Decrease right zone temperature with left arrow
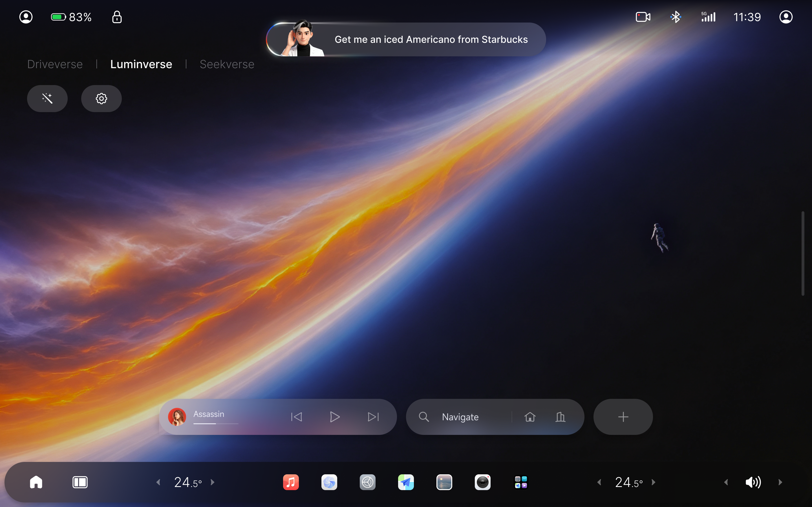 [599, 482]
